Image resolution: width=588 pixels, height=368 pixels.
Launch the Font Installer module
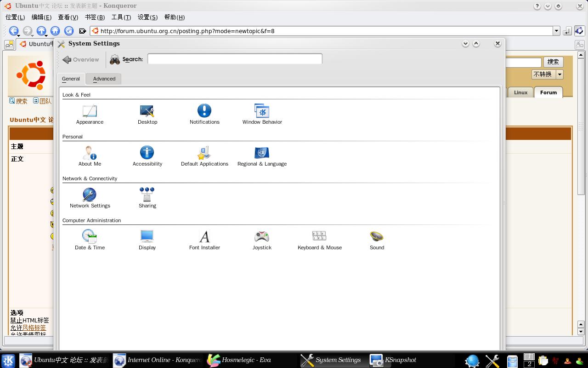(204, 240)
